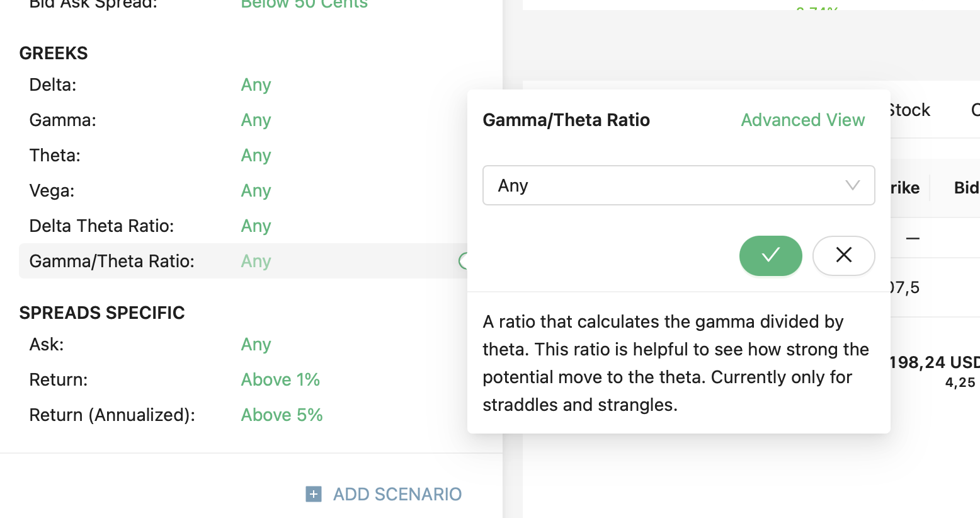This screenshot has width=980, height=518.
Task: Expand the Any dropdown chevron arrow
Action: (852, 185)
